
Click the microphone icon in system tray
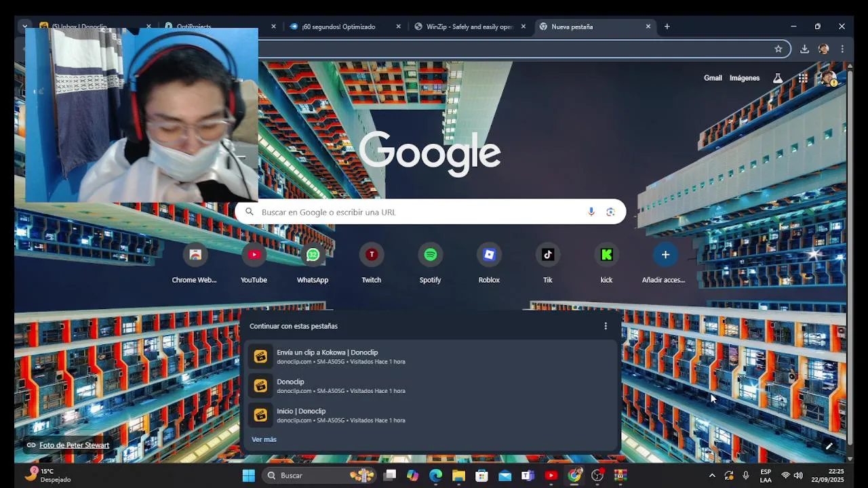[746, 475]
